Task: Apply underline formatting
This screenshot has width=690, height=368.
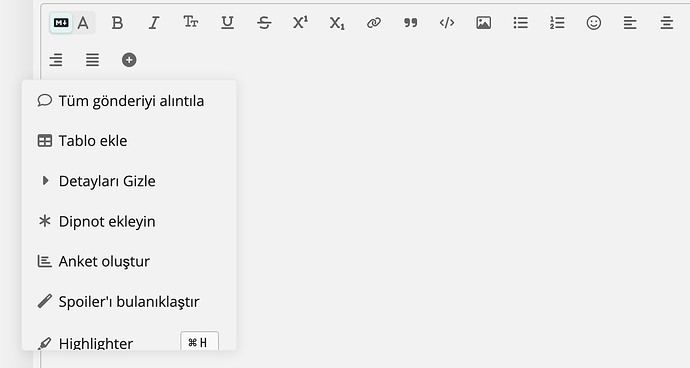Action: click(x=227, y=23)
